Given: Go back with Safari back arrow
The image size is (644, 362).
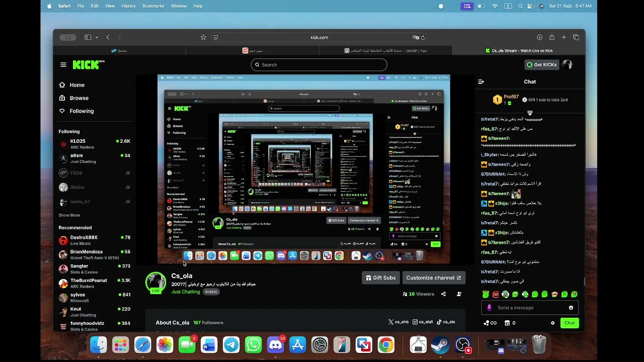Looking at the screenshot, I should pyautogui.click(x=108, y=37).
